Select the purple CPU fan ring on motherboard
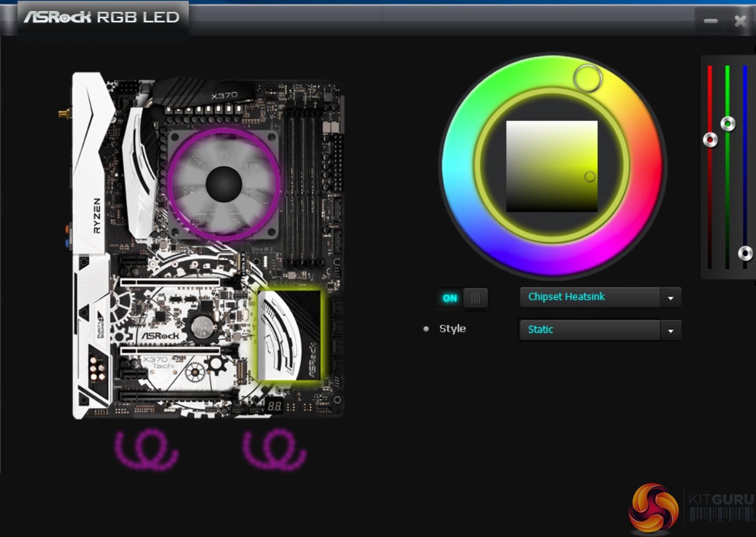Screen dimensions: 756x537 tap(224, 184)
